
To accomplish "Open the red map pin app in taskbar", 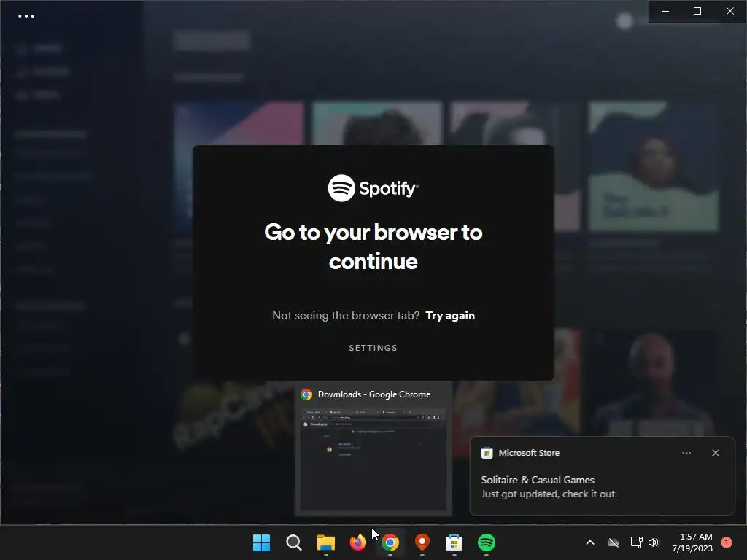I will point(422,542).
